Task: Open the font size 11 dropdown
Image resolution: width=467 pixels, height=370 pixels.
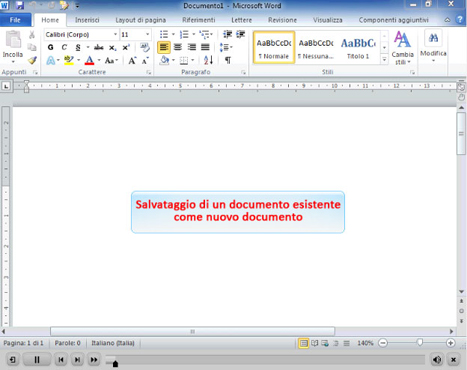Action: coord(147,34)
